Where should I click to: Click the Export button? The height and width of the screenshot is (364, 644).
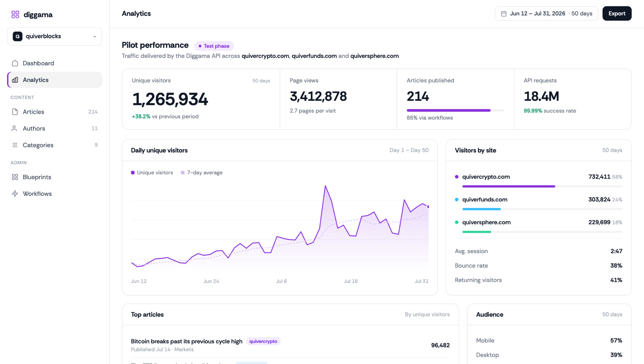click(x=617, y=14)
